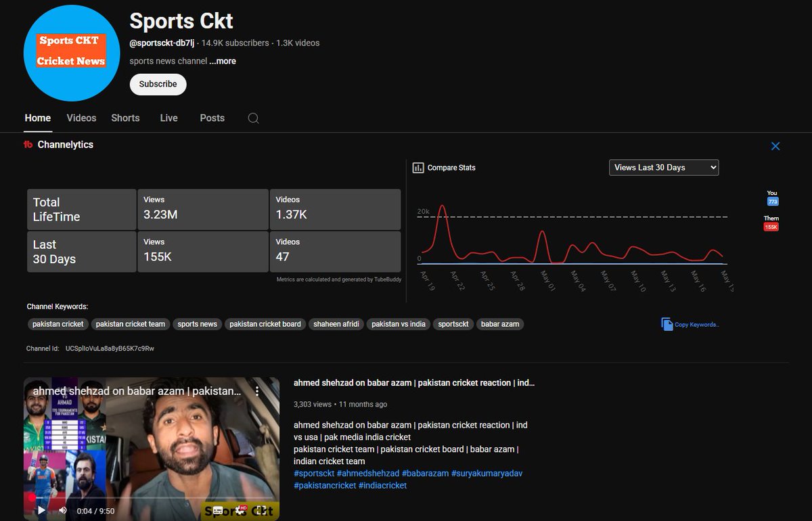Click the 0:04 / 9:50 time display

(96, 511)
